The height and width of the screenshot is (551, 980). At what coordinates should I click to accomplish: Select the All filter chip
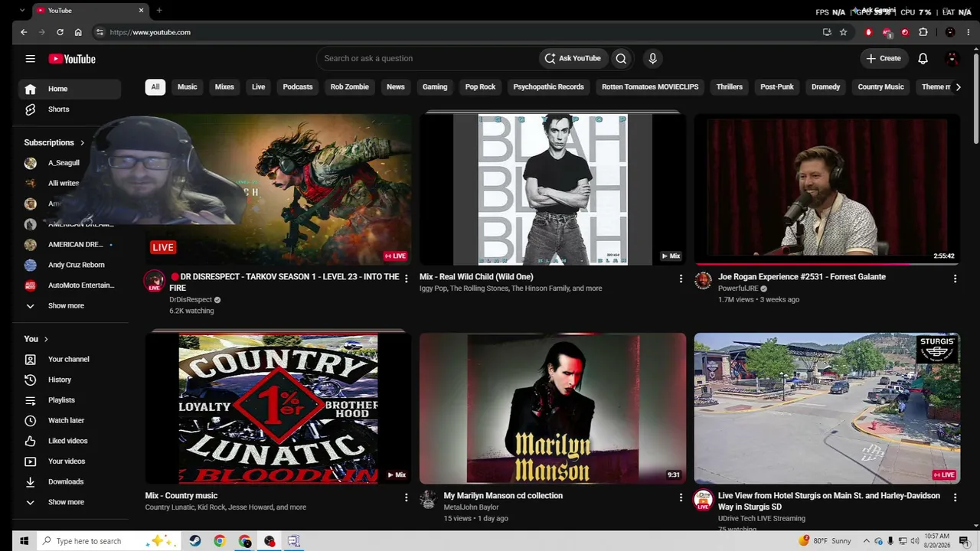(x=155, y=87)
